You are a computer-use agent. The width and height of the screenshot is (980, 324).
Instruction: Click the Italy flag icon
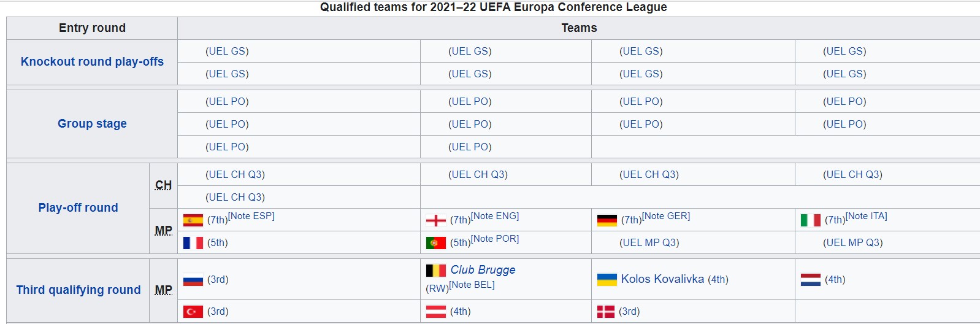811,220
